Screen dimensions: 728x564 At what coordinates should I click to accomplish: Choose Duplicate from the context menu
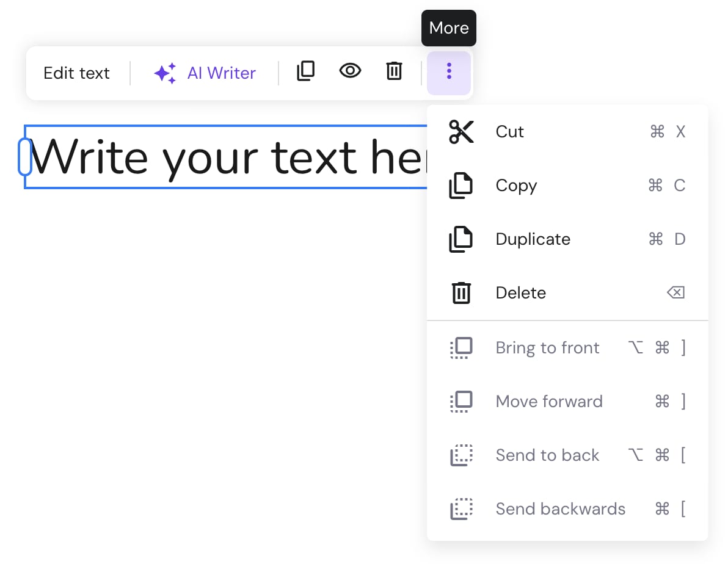point(533,239)
